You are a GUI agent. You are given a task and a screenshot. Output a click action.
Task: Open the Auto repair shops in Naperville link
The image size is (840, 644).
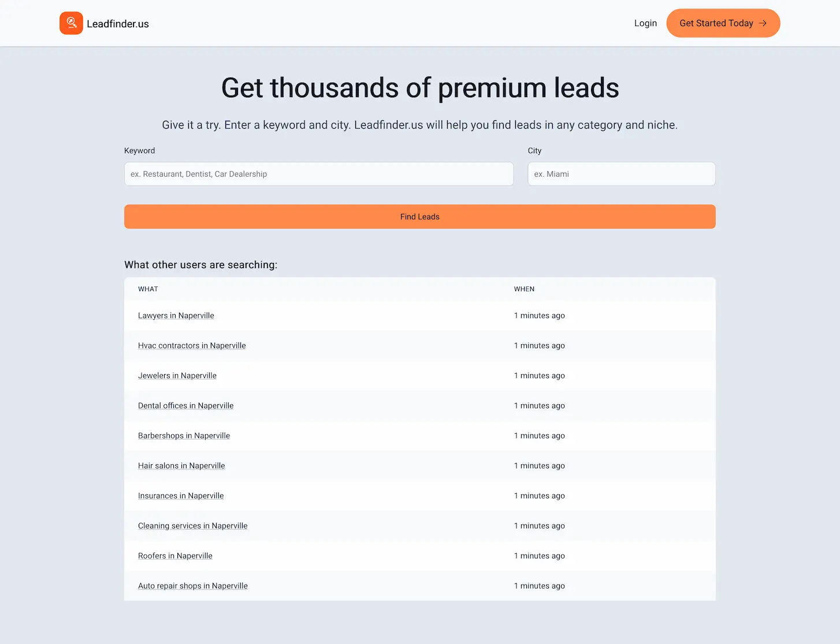point(192,586)
